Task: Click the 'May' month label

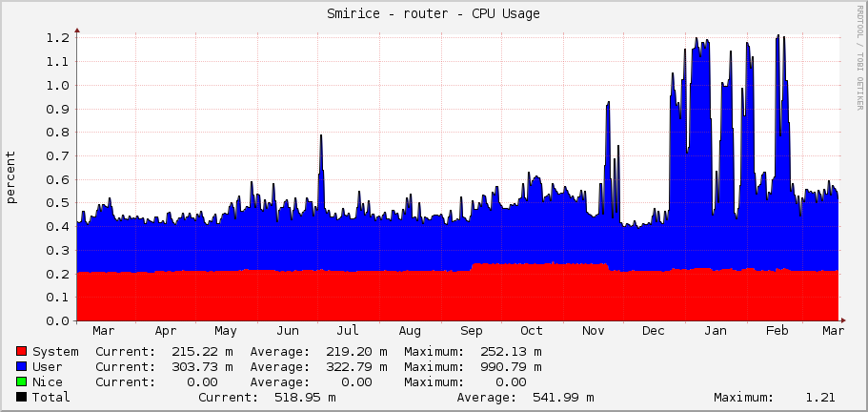Action: (226, 331)
